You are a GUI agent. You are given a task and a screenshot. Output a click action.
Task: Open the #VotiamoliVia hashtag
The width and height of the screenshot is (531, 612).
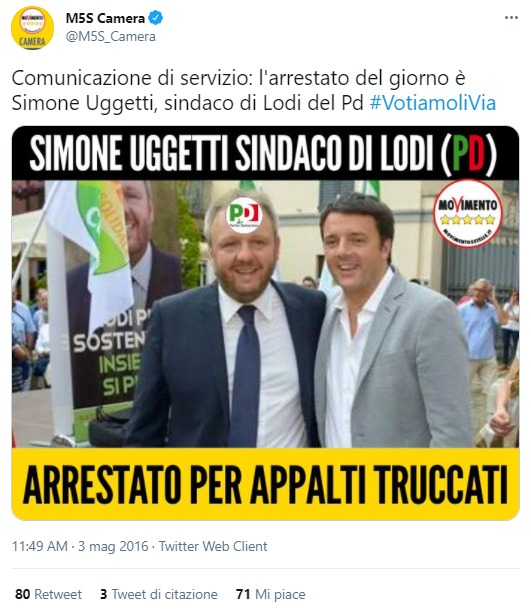433,103
